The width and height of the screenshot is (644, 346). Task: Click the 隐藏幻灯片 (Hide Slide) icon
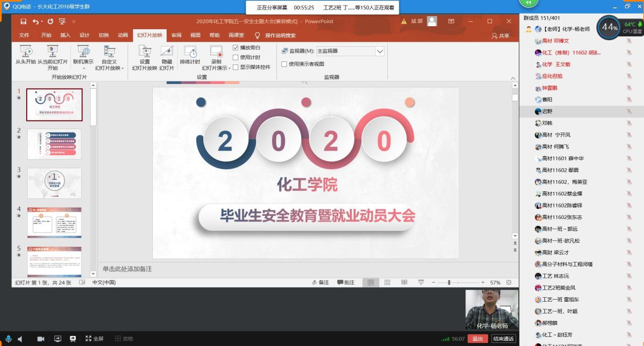click(167, 55)
